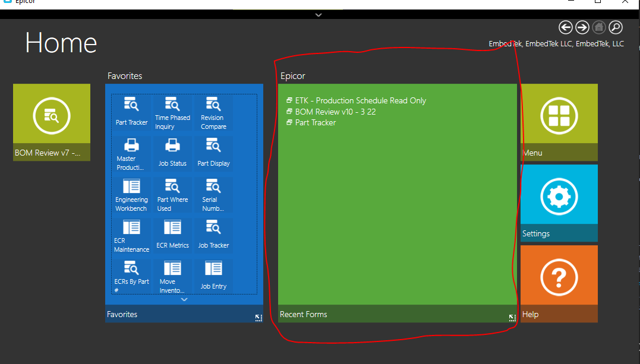640x364 pixels.
Task: Open ETK - Production Schedule Read Only
Action: tap(357, 100)
